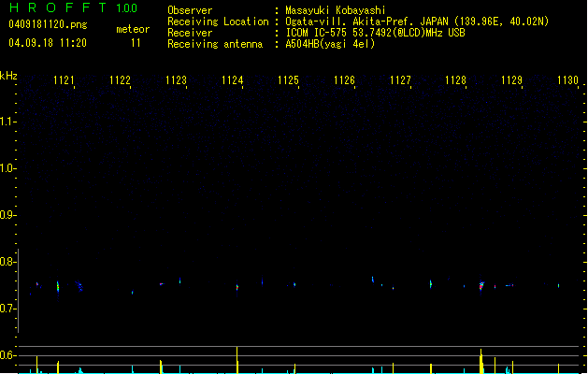Click the 1121 time marker
Screen dimensions: 588x374
[x=64, y=80]
